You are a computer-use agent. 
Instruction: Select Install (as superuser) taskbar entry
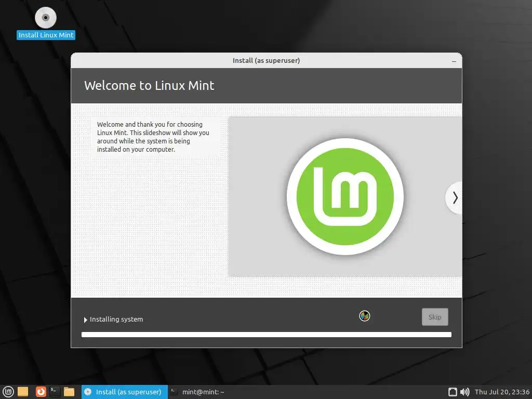point(125,392)
